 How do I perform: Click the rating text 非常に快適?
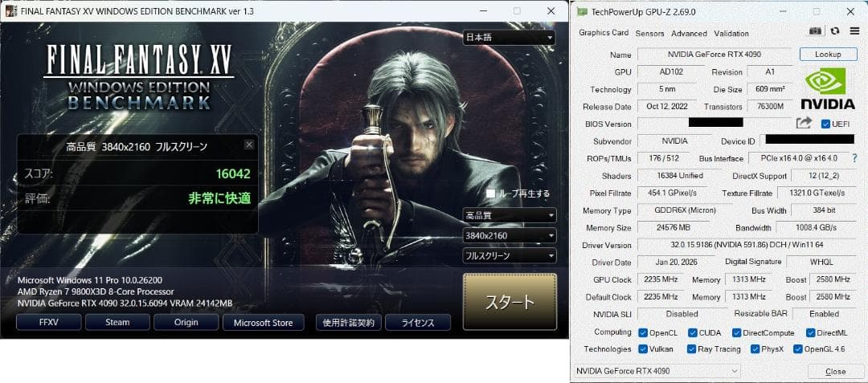(219, 198)
